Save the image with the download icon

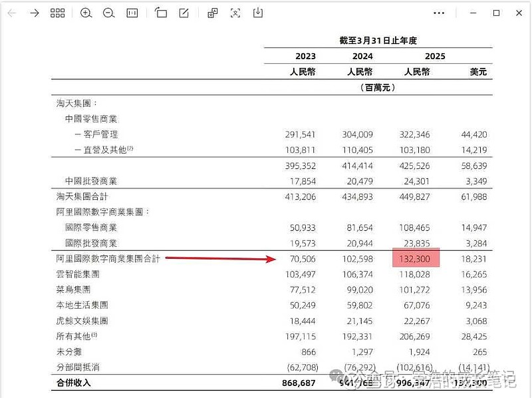(258, 13)
